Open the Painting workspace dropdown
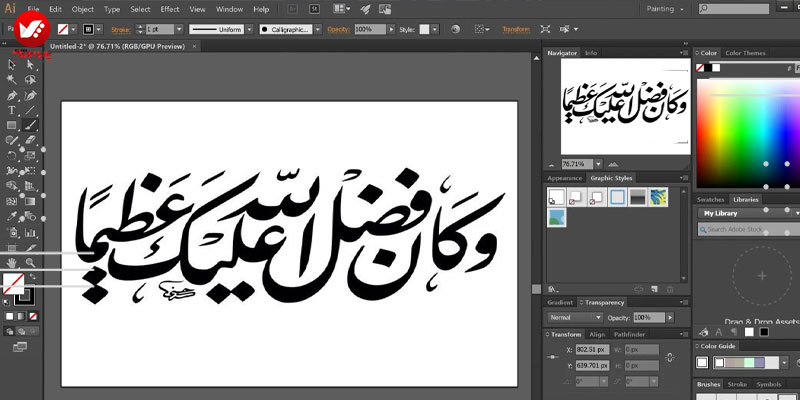This screenshot has height=400, width=800. pyautogui.click(x=667, y=9)
